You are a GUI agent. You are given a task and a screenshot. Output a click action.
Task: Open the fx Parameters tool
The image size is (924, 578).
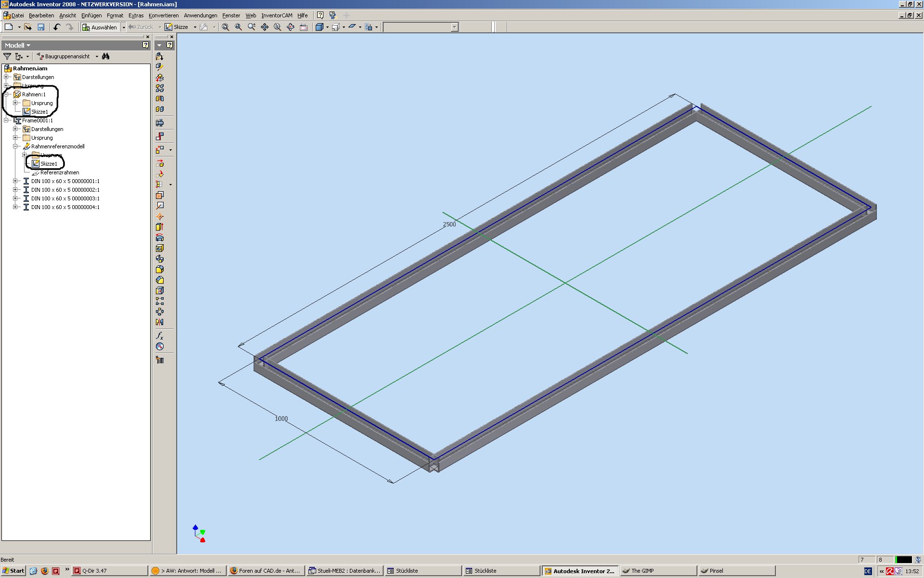(160, 335)
